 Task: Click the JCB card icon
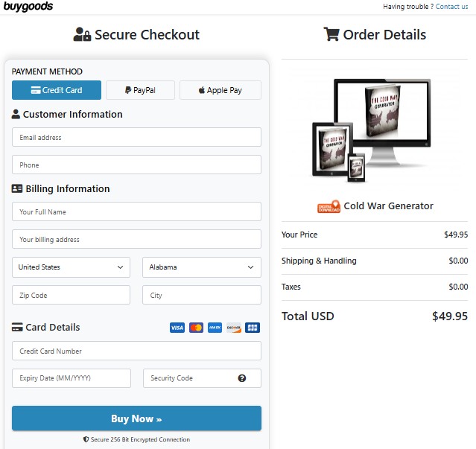point(253,328)
